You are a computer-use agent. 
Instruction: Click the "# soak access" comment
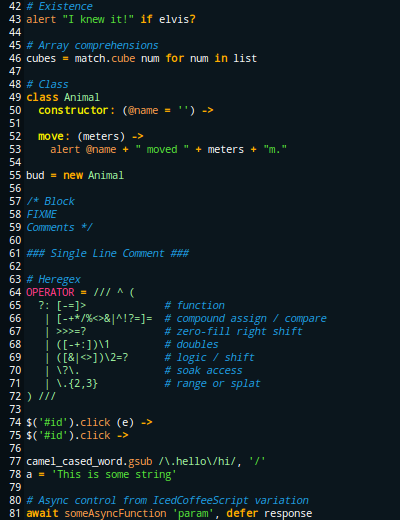pyautogui.click(x=204, y=370)
